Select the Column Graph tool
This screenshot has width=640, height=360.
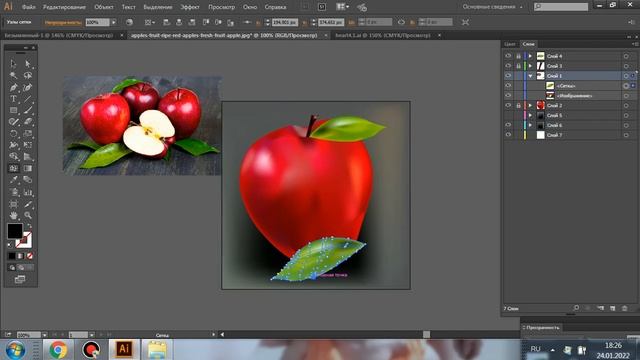pos(28,192)
